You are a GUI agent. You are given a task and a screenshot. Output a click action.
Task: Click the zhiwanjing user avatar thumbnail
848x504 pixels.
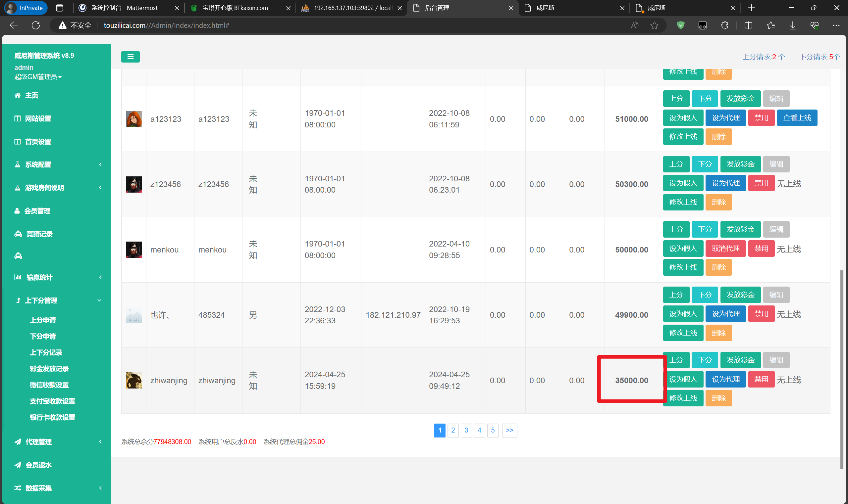[x=134, y=380]
